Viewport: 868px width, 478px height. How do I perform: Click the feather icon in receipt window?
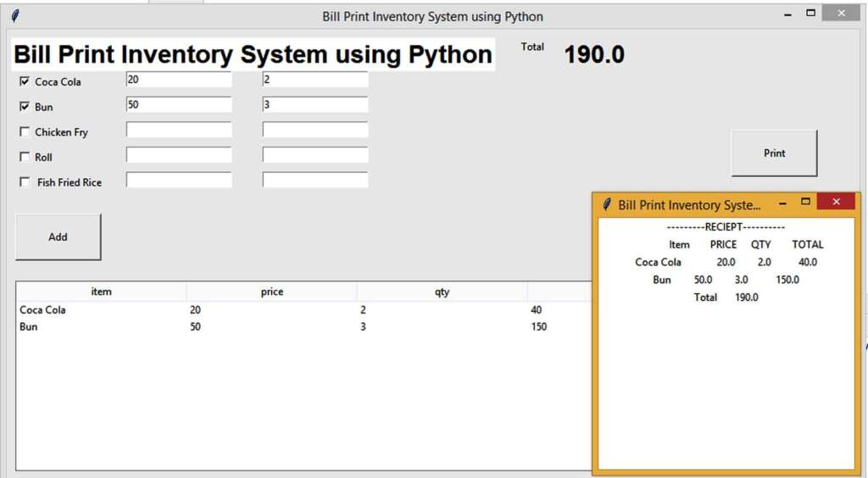(x=607, y=205)
